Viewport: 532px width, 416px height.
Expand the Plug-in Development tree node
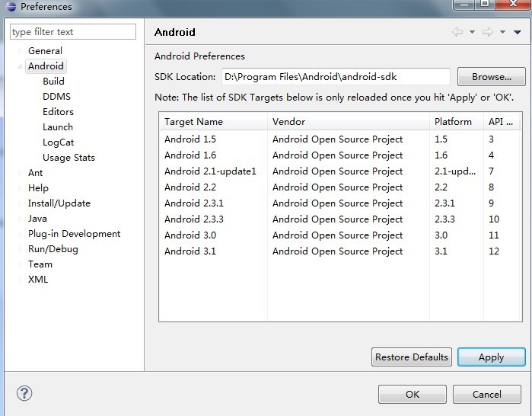pos(20,234)
